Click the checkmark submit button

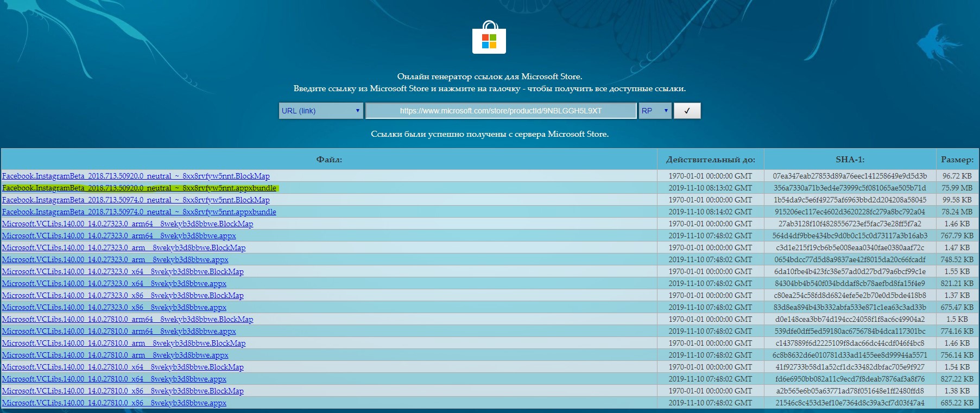coord(687,111)
